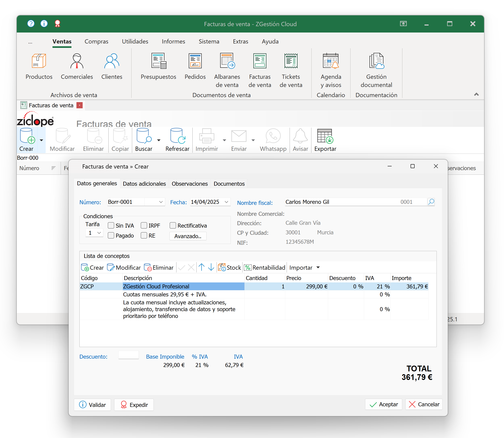Create a new concept line
Image resolution: width=504 pixels, height=438 pixels.
(x=92, y=267)
